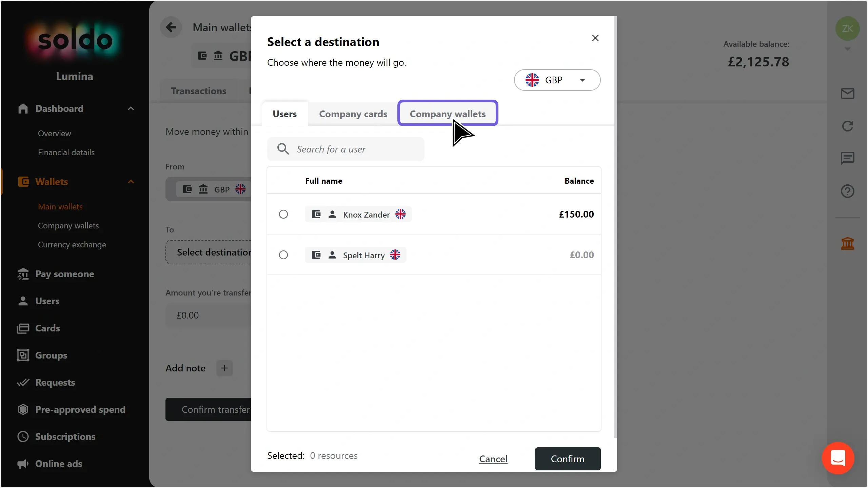
Task: Click the Add note label
Action: 185,368
